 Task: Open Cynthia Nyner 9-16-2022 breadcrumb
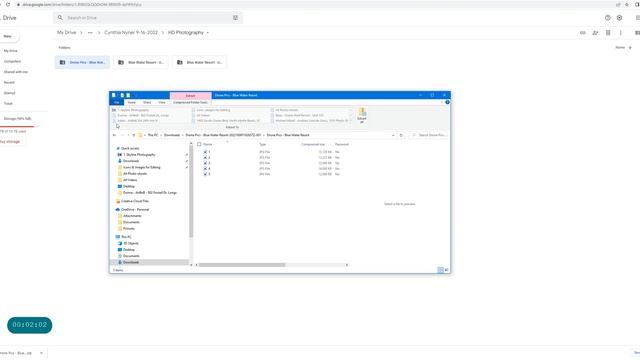(x=131, y=33)
